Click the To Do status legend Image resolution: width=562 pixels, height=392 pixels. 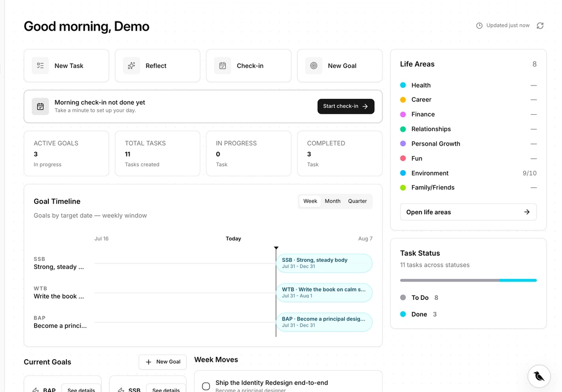419,298
